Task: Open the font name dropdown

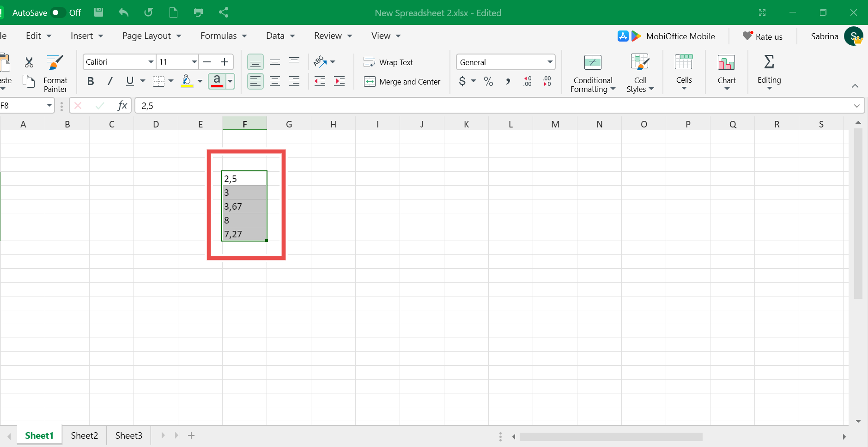Action: 151,62
